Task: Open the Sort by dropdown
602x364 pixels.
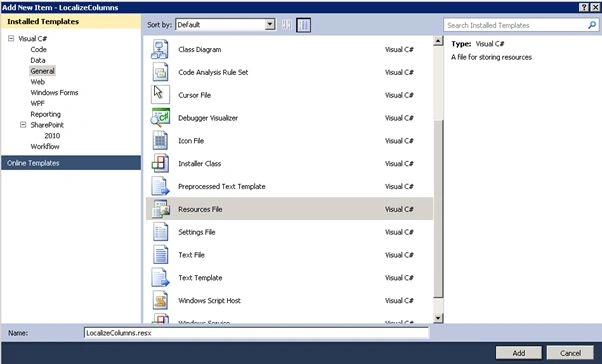Action: [x=270, y=25]
